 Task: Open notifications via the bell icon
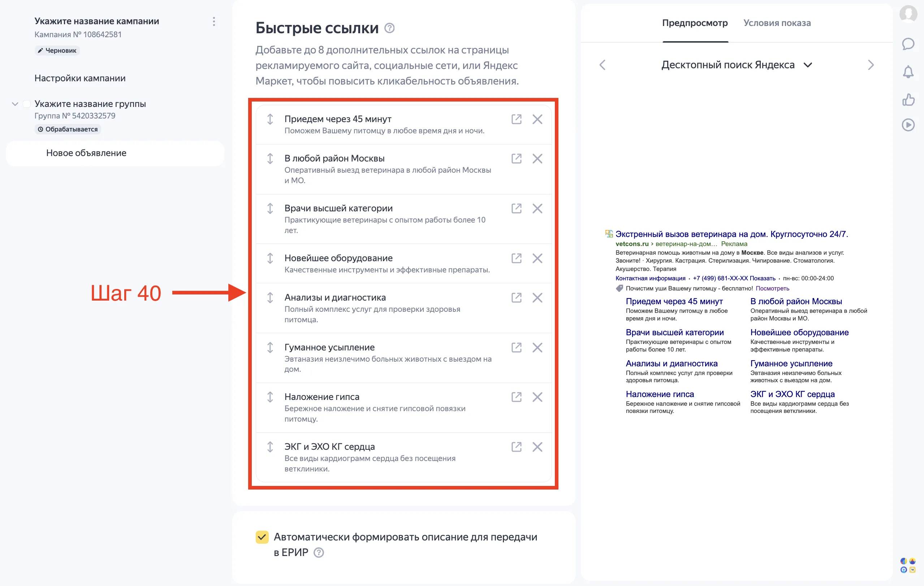pos(908,72)
